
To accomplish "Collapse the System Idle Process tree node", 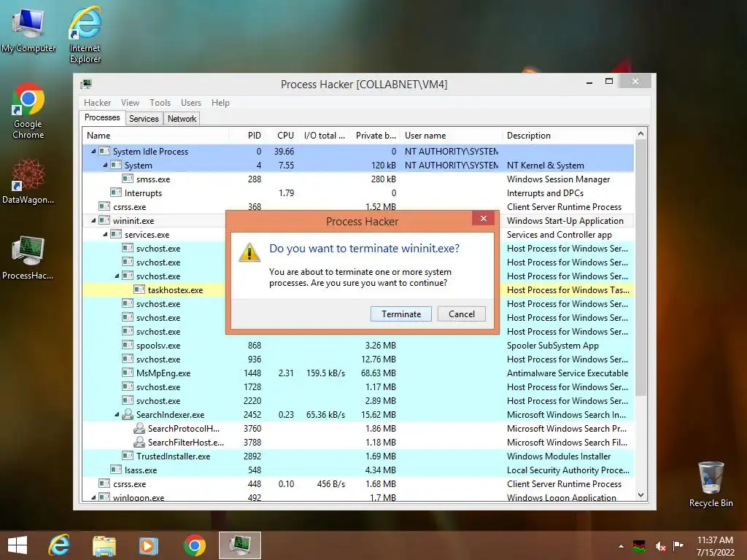I will pyautogui.click(x=93, y=152).
